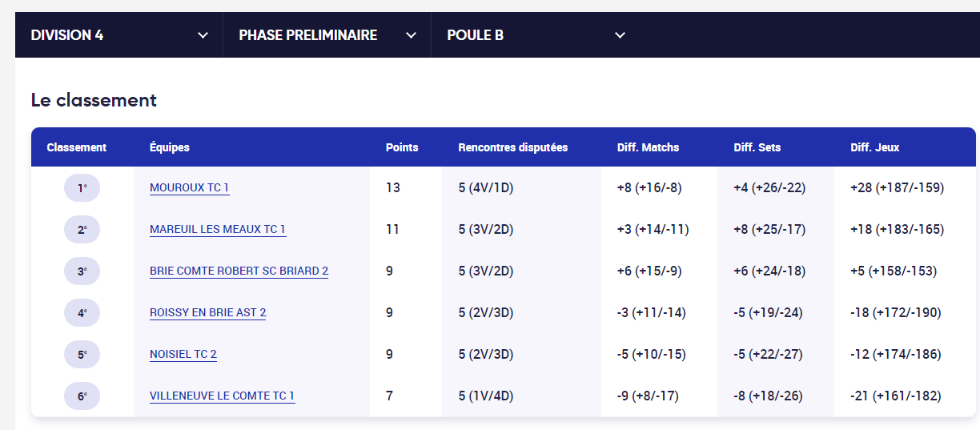Click the 3e ranking badge

point(82,271)
